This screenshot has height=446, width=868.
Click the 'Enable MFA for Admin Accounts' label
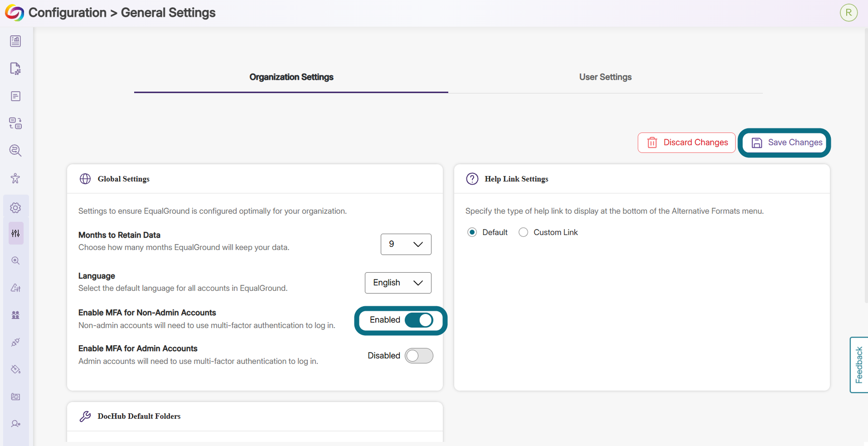pos(138,348)
